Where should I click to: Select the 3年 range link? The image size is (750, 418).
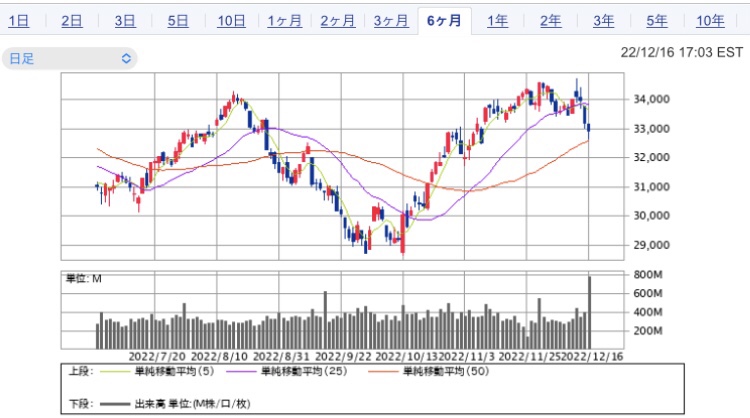[604, 21]
